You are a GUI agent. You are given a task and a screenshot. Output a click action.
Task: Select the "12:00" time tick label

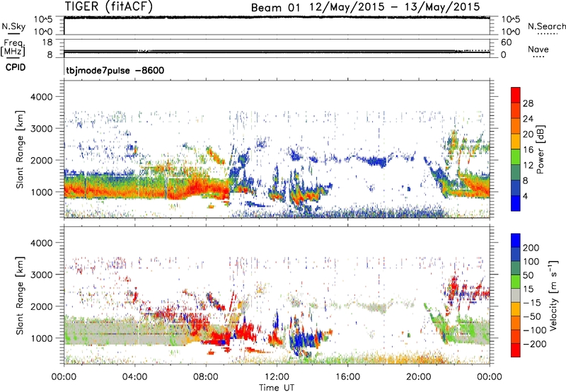(277, 377)
